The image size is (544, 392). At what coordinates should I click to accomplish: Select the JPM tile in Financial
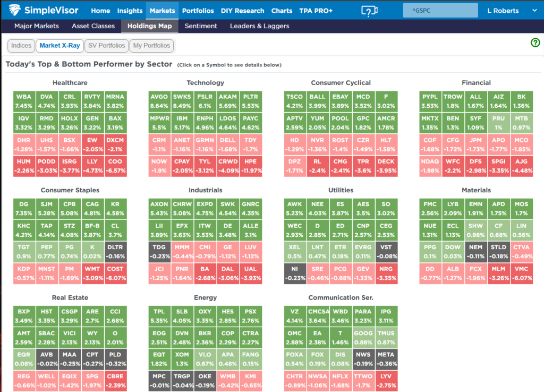[x=475, y=144]
